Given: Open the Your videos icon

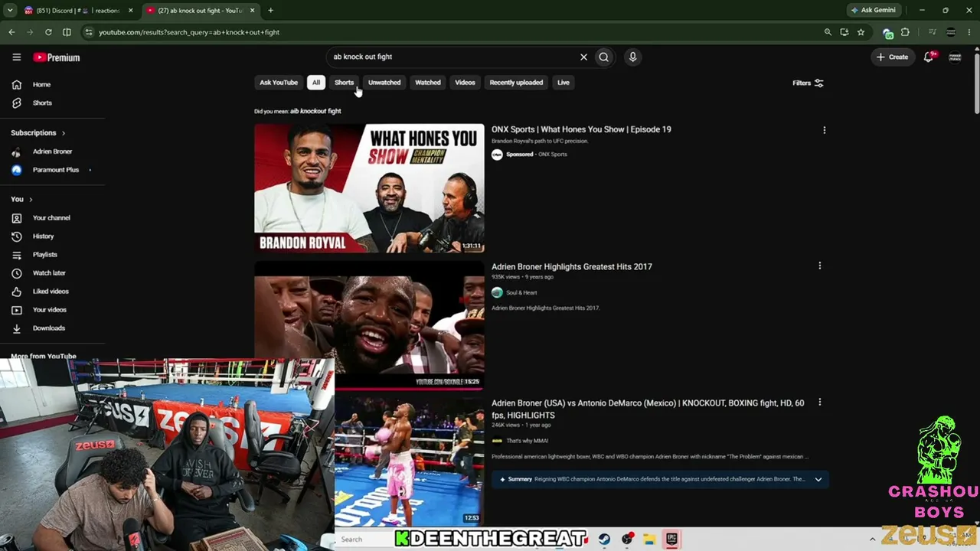Looking at the screenshot, I should (17, 310).
